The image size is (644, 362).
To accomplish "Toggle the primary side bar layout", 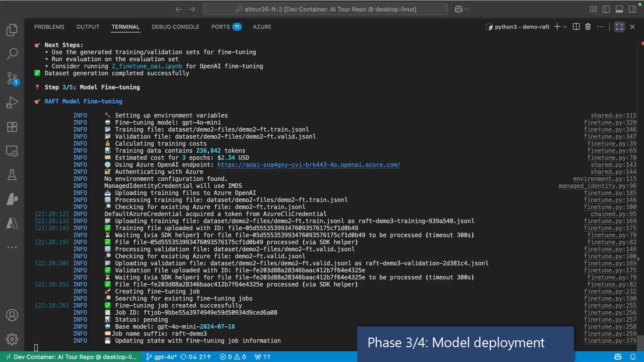I will click(606, 9).
